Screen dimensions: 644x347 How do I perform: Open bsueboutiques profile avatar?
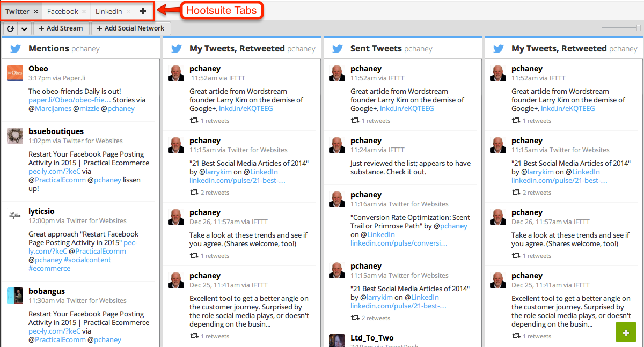tap(15, 136)
